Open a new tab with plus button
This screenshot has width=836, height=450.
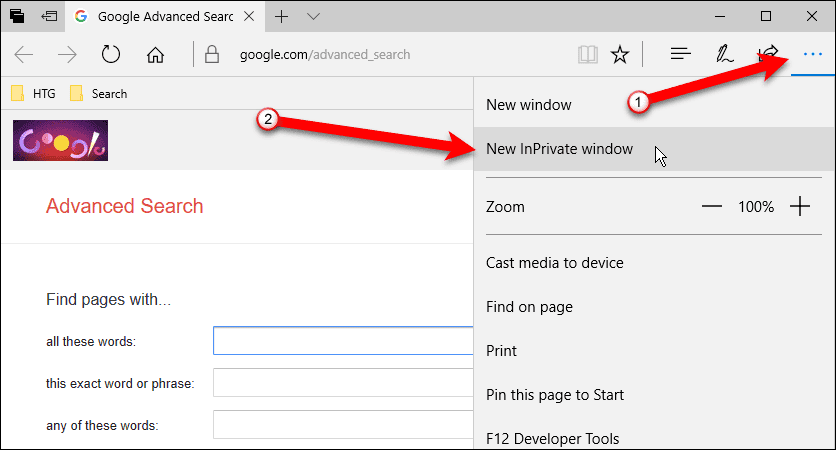click(282, 16)
